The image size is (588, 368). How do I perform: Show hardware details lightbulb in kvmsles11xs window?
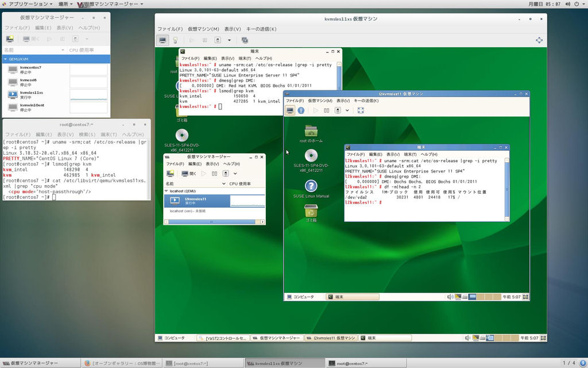(x=175, y=40)
